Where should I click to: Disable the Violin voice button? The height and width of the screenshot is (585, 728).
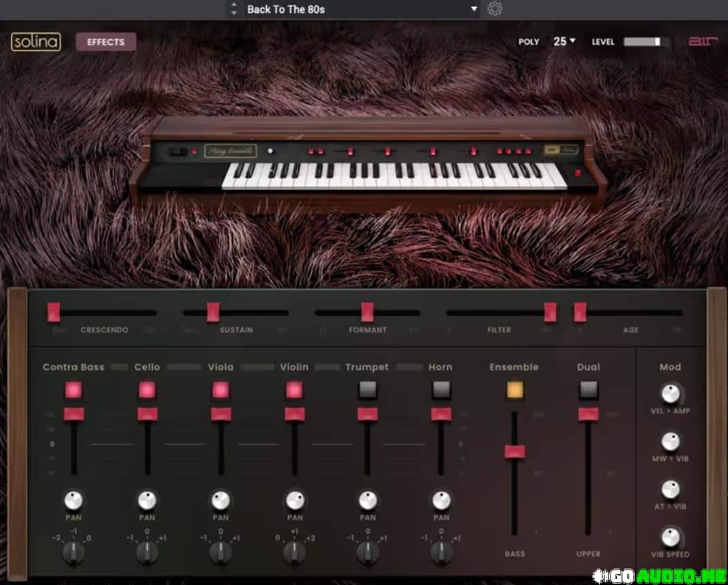point(294,390)
